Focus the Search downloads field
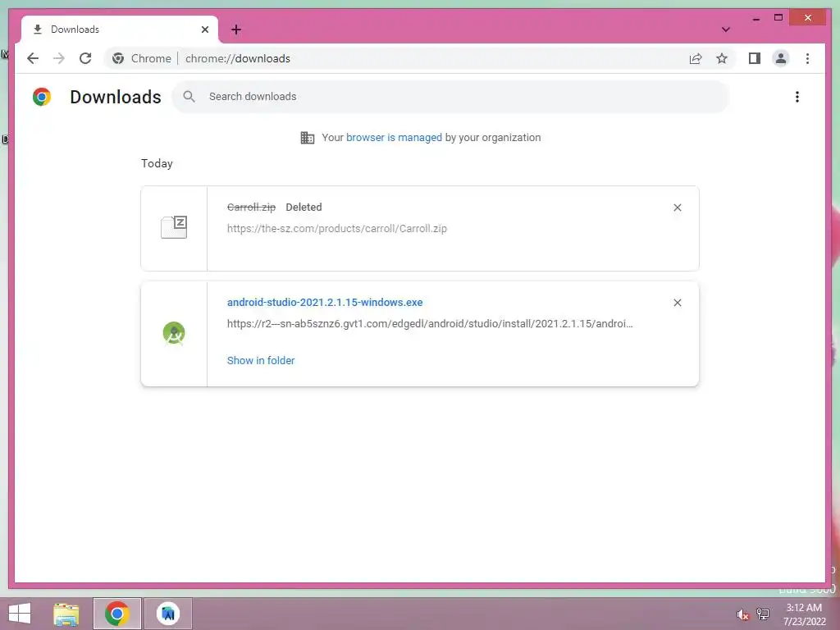 (450, 97)
